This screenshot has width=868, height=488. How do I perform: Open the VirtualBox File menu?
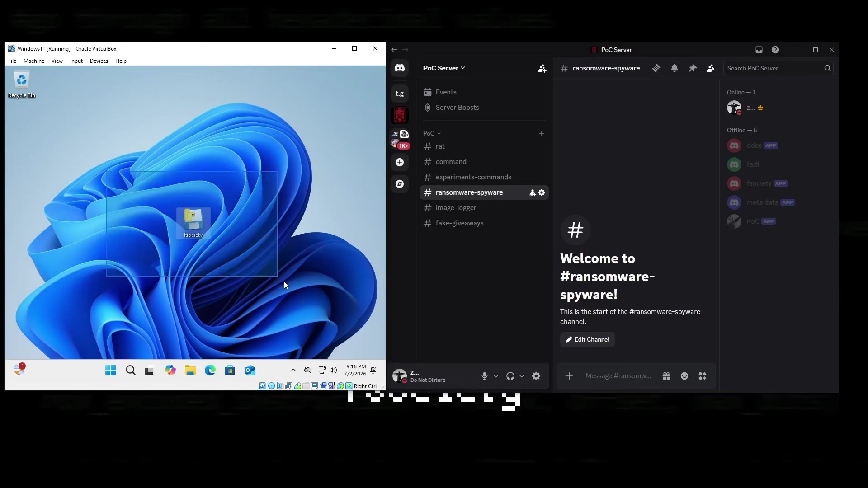point(12,61)
